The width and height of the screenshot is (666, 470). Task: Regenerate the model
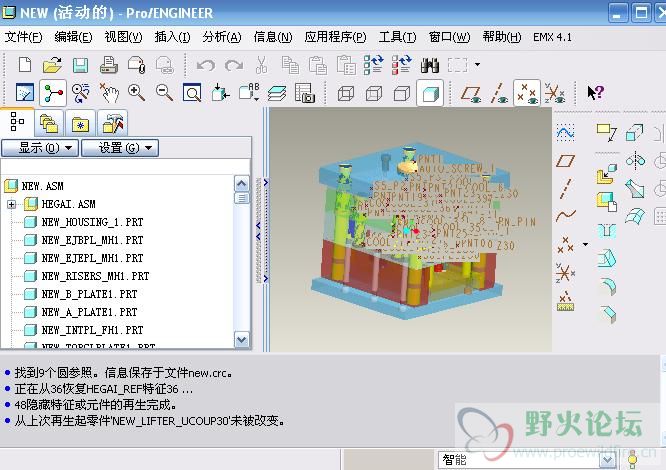[374, 65]
